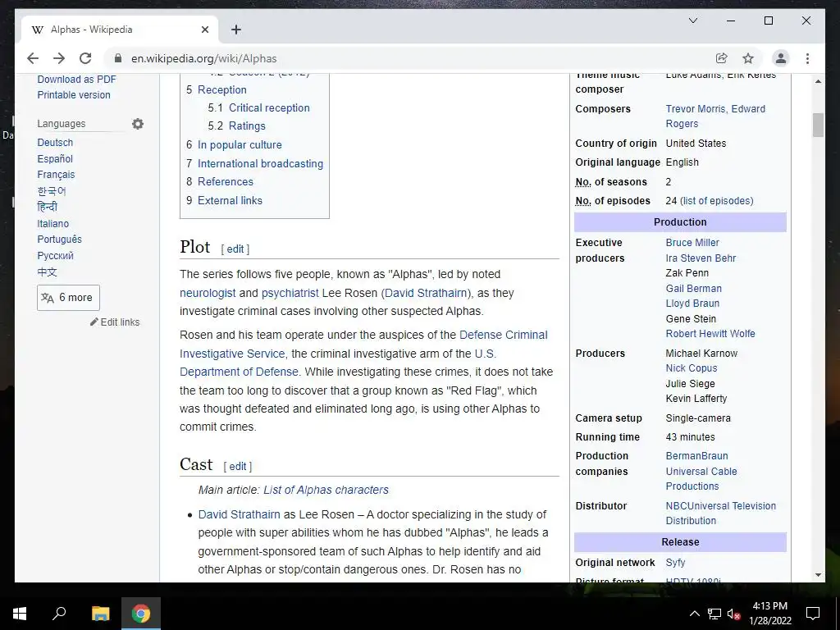Open Universal Cable Productions link

(x=701, y=479)
